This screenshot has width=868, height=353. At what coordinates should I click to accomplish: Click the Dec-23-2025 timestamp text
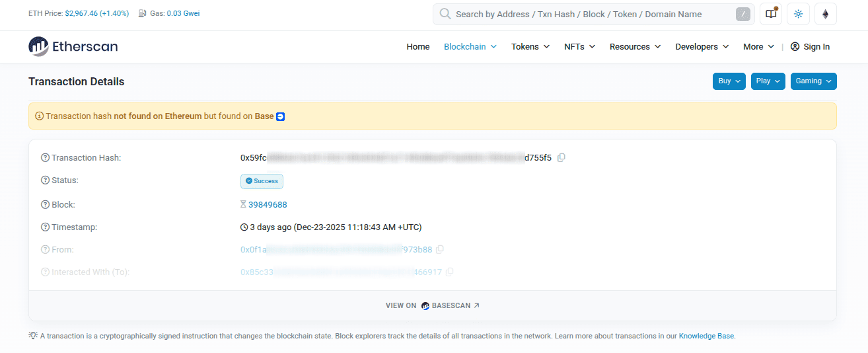click(x=357, y=227)
